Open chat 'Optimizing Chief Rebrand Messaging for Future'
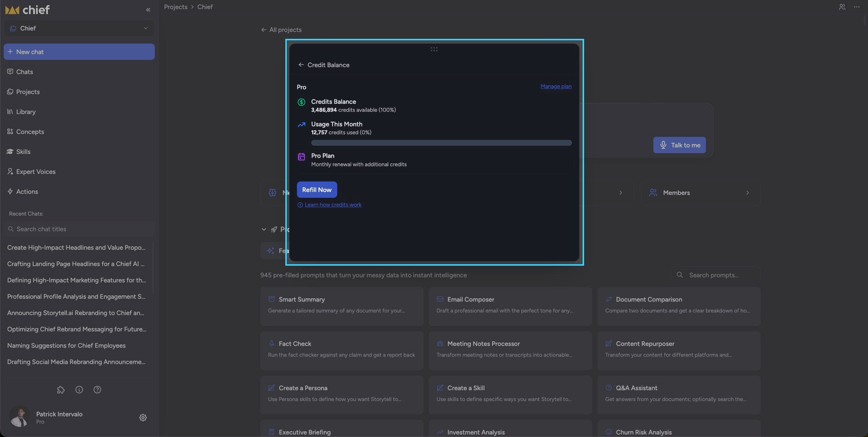 77,329
